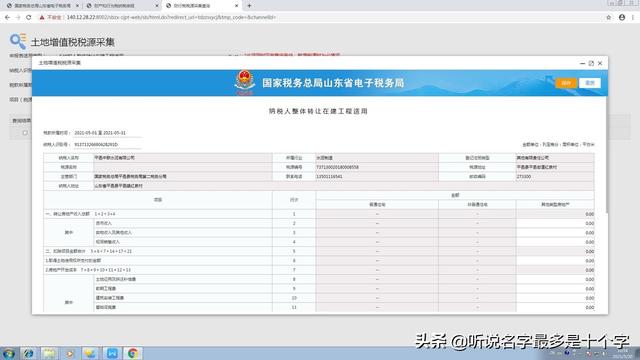Open the Windows Start orb
The image size is (640, 360).
(8, 353)
